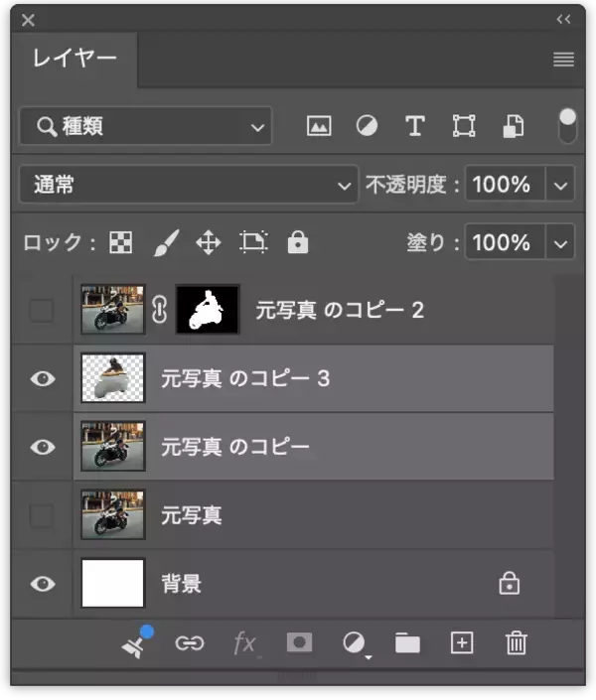
Task: Open the 種類 filter type dropdown
Action: [x=146, y=126]
